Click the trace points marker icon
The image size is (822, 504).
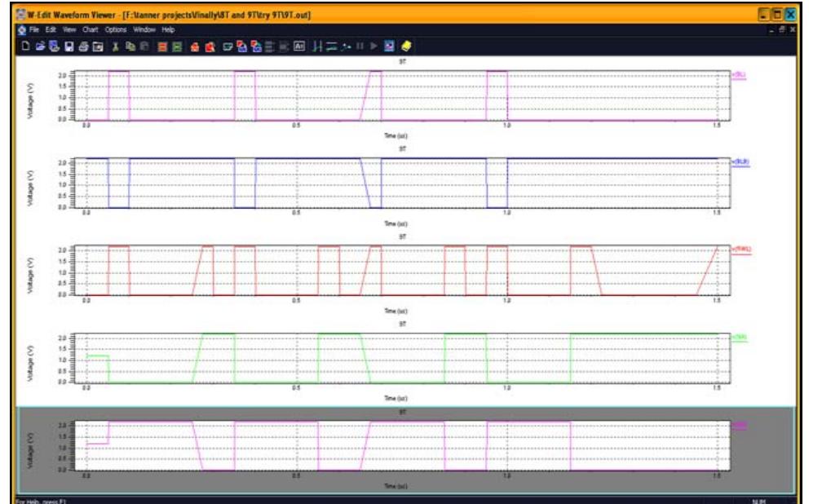tap(346, 46)
